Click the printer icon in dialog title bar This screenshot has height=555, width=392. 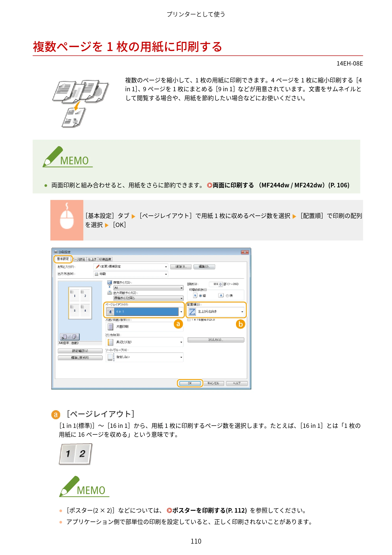point(56,252)
